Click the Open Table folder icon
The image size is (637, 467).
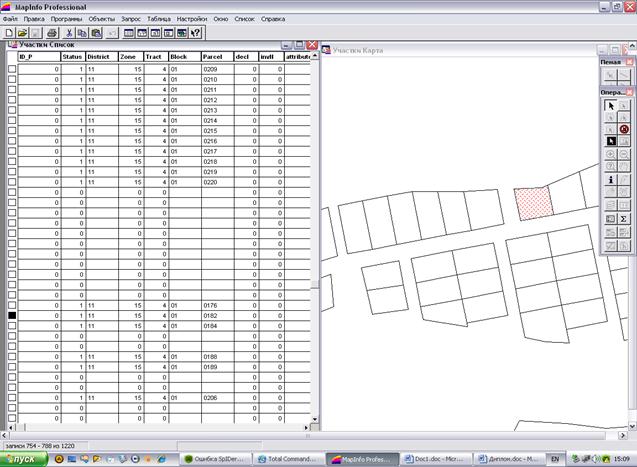(21, 33)
